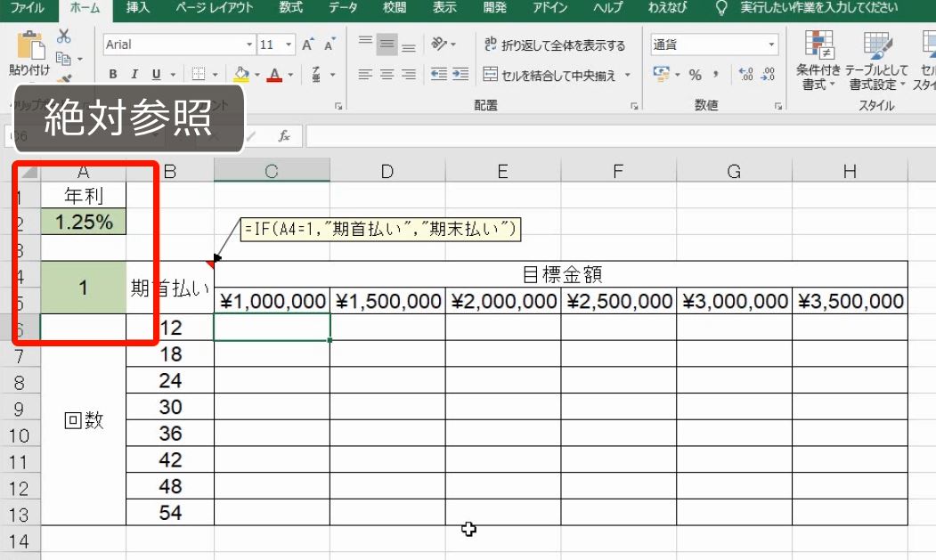This screenshot has width=936, height=560.
Task: Switch to the データ tab
Action: pos(343,8)
